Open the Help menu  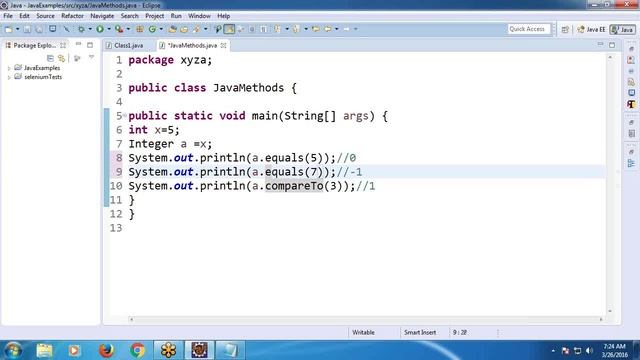click(223, 16)
